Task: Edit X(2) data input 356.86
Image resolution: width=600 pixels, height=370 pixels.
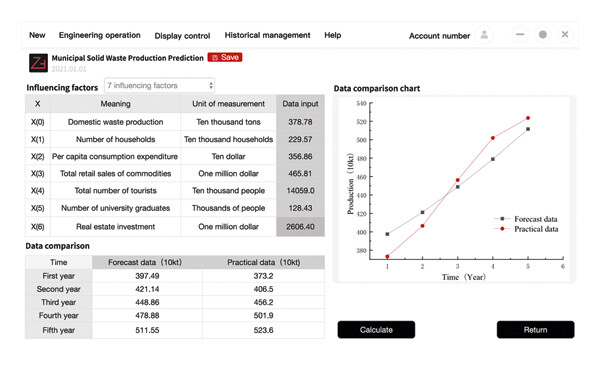Action: pos(300,156)
